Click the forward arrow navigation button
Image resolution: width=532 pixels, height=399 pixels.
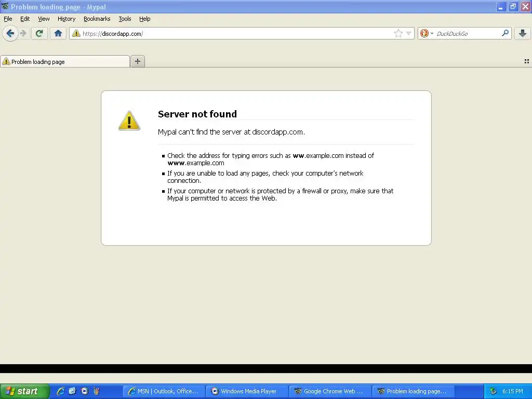pyautogui.click(x=23, y=33)
